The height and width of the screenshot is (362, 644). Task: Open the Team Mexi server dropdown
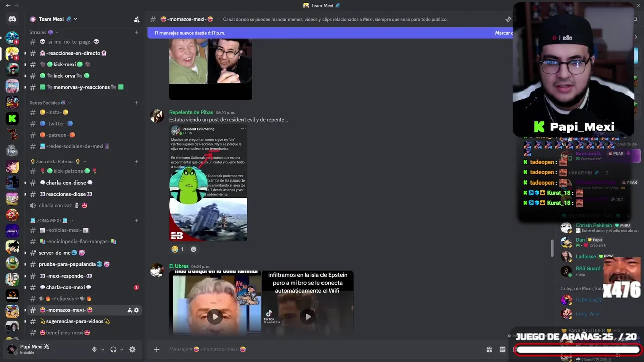pyautogui.click(x=58, y=19)
